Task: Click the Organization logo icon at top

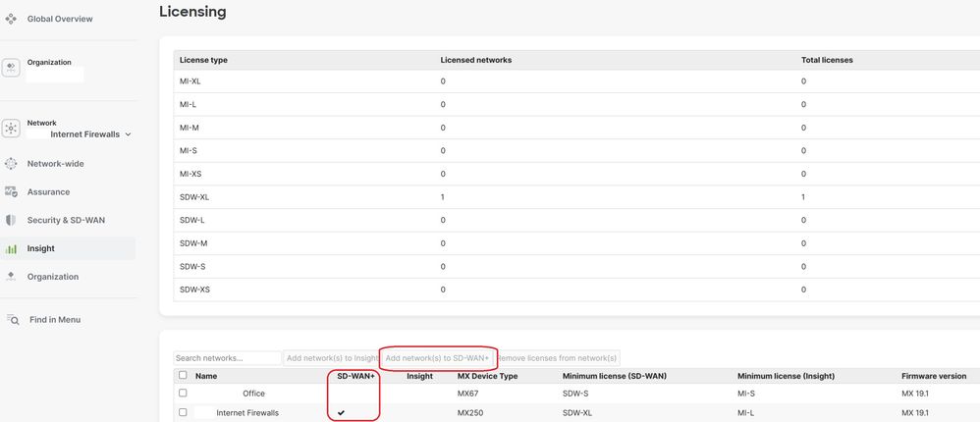Action: 12,67
